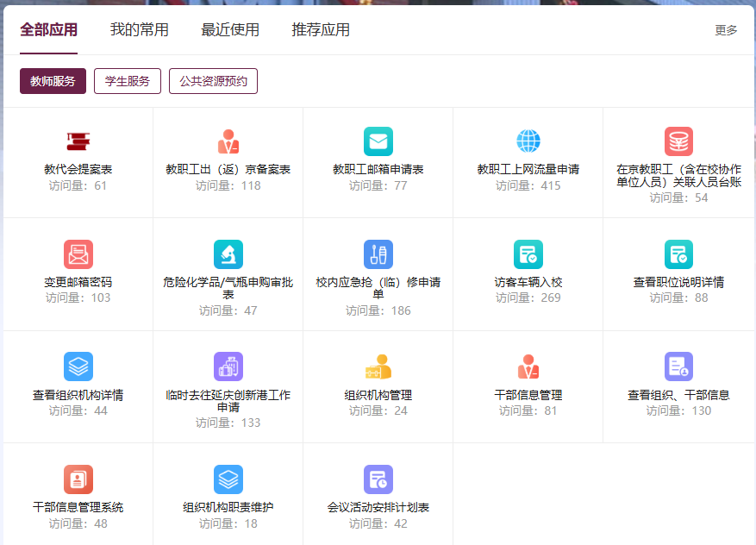Click the 干部信息管理系统 icon
This screenshot has height=545, width=756.
click(78, 479)
